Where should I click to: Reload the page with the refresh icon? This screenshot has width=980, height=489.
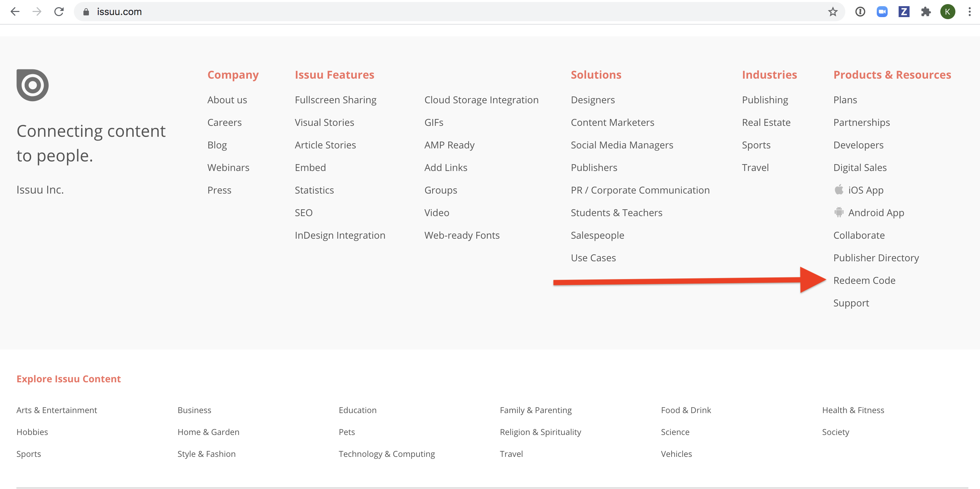(59, 12)
